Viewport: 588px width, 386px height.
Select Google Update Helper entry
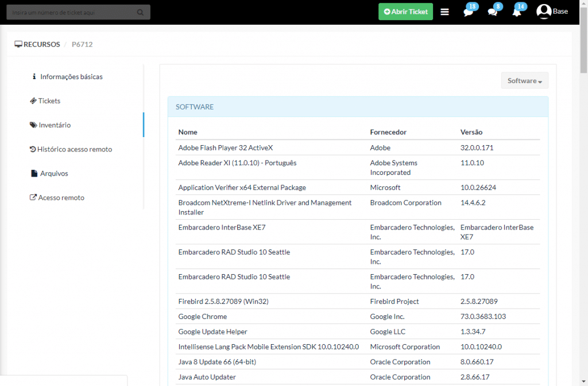pos(212,332)
